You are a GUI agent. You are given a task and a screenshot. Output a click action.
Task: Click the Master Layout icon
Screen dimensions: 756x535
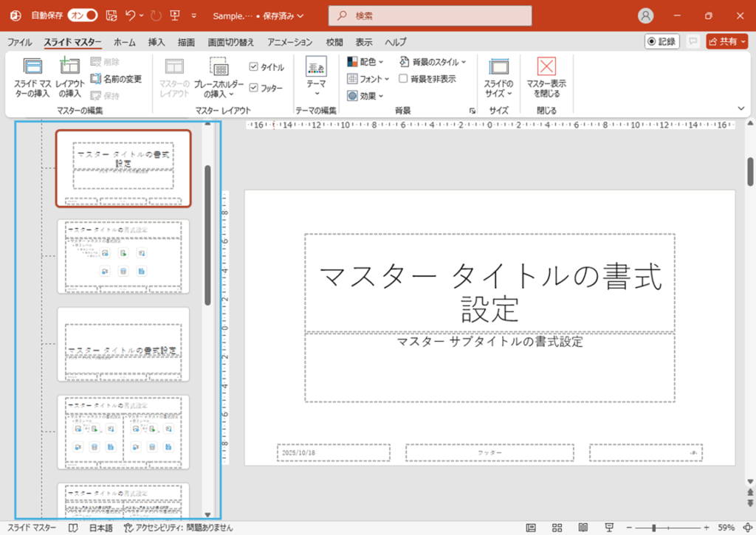click(174, 79)
